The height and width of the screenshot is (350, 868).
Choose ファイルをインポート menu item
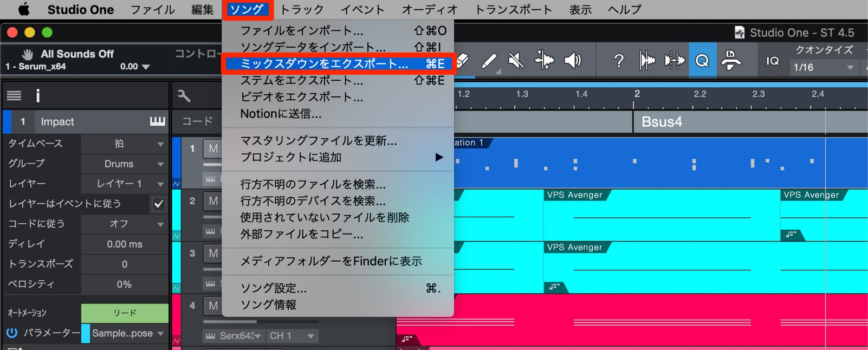coord(338,31)
